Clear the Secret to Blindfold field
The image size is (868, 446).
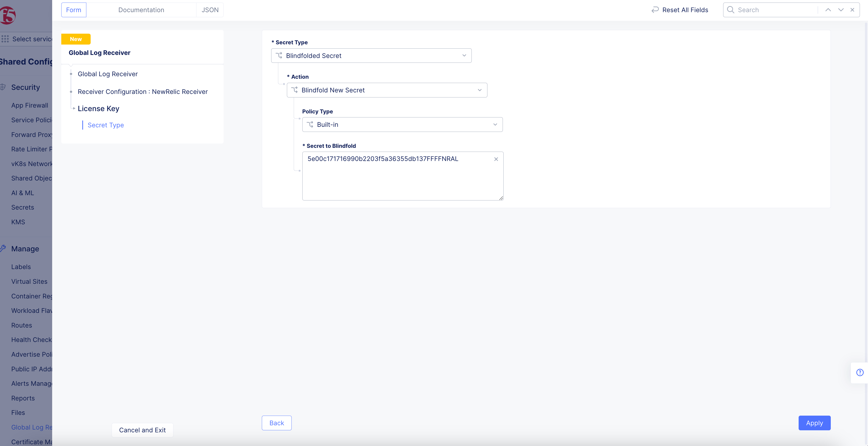[496, 159]
